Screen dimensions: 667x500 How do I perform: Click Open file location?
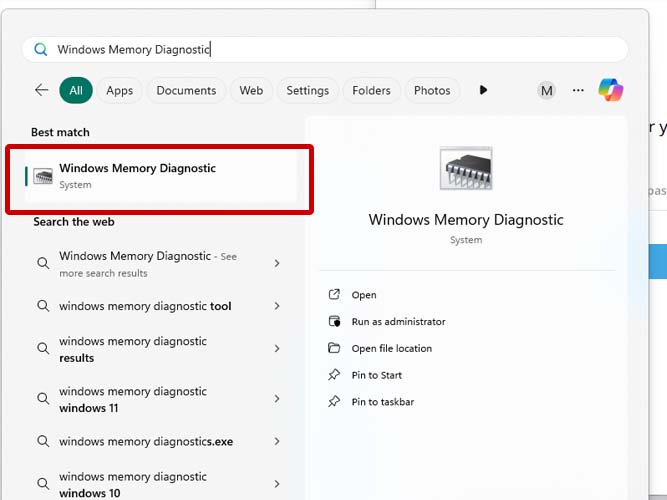(x=391, y=349)
